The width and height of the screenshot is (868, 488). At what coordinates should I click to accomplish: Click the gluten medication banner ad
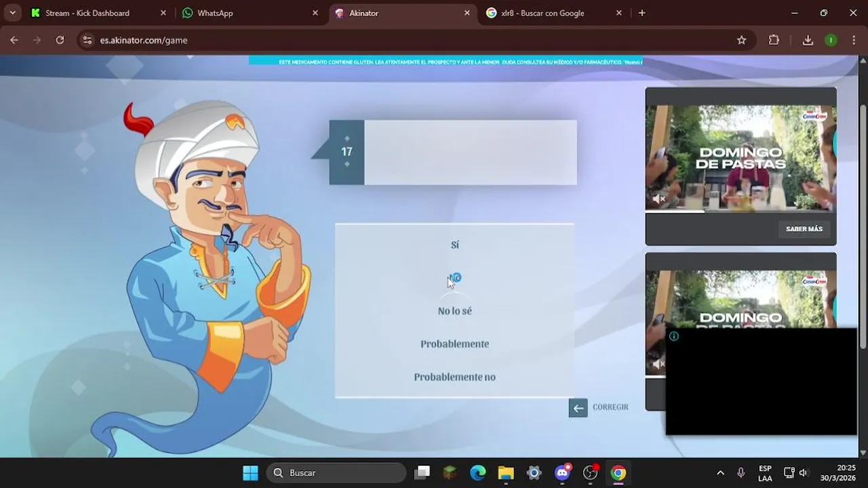tap(446, 61)
